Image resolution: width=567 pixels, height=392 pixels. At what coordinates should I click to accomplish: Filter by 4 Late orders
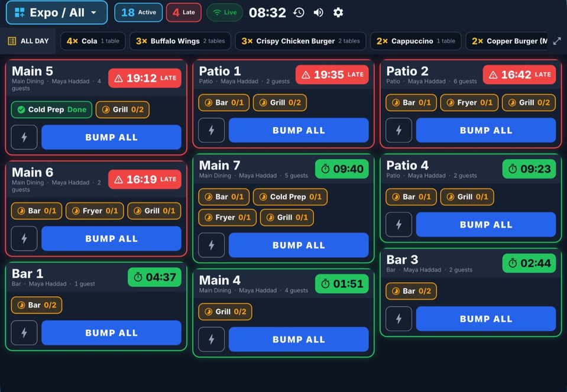click(184, 12)
